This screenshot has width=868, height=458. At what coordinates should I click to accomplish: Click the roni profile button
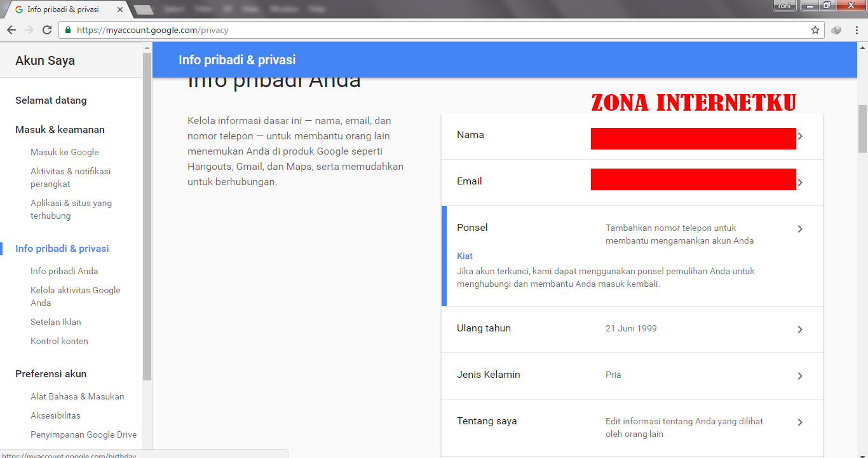784,5
